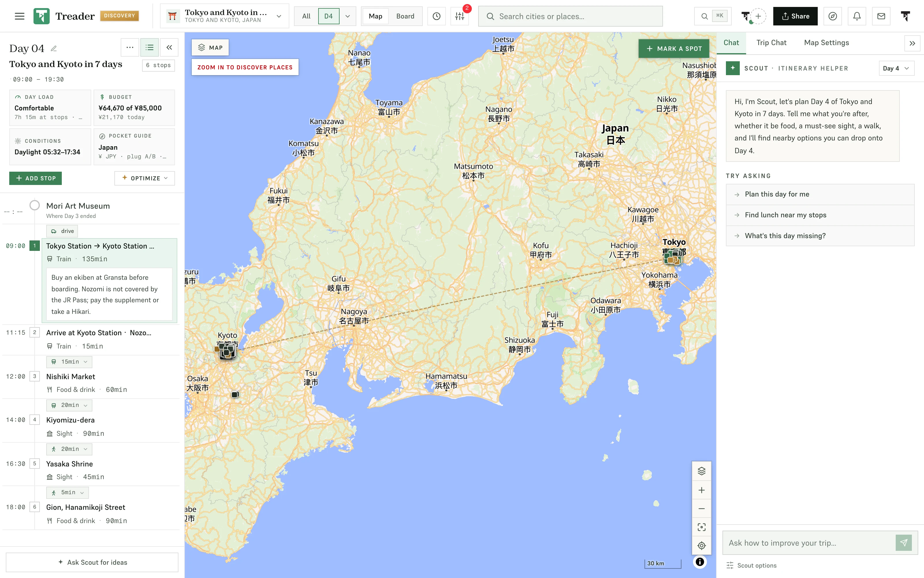This screenshot has height=578, width=924.
Task: Switch to Map view
Action: (x=375, y=16)
